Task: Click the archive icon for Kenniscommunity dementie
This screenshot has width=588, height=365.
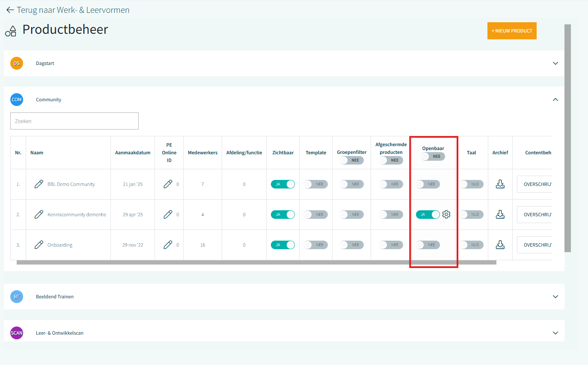Action: pos(500,215)
